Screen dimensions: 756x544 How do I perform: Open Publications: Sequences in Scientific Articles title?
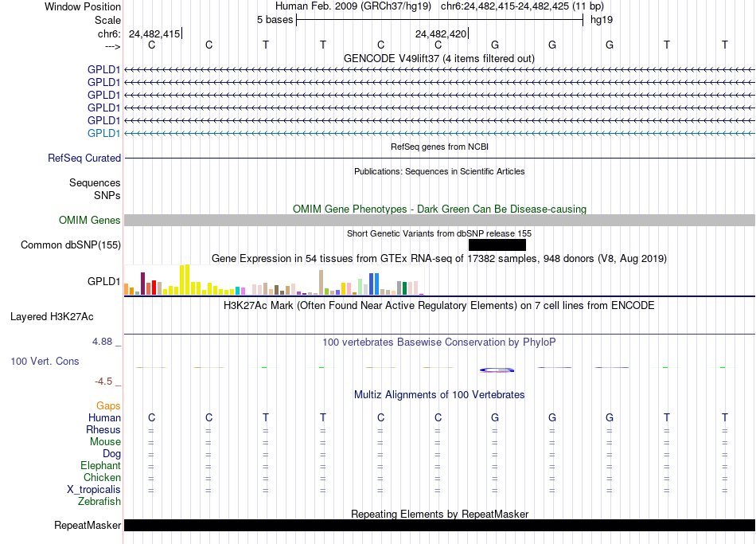439,171
